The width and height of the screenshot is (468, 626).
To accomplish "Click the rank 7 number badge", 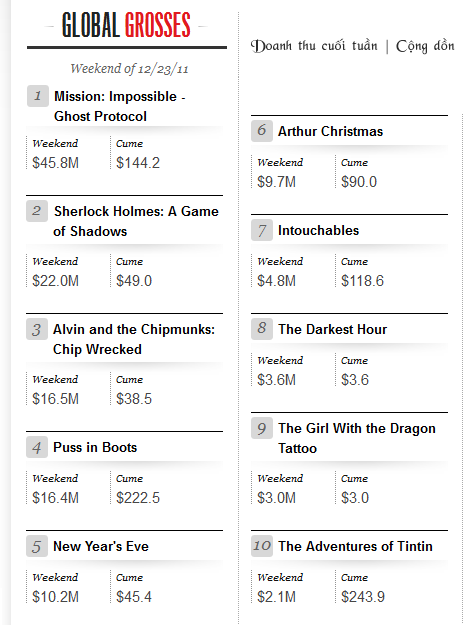I will pyautogui.click(x=262, y=230).
